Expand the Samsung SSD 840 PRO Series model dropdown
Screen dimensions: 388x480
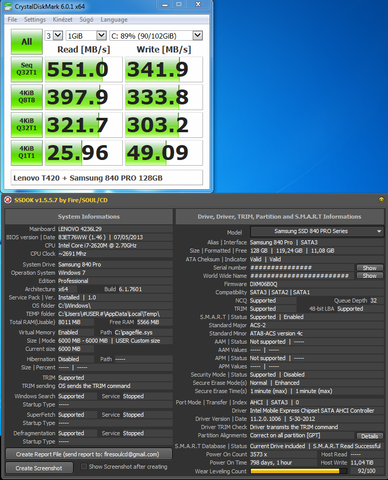click(317, 231)
